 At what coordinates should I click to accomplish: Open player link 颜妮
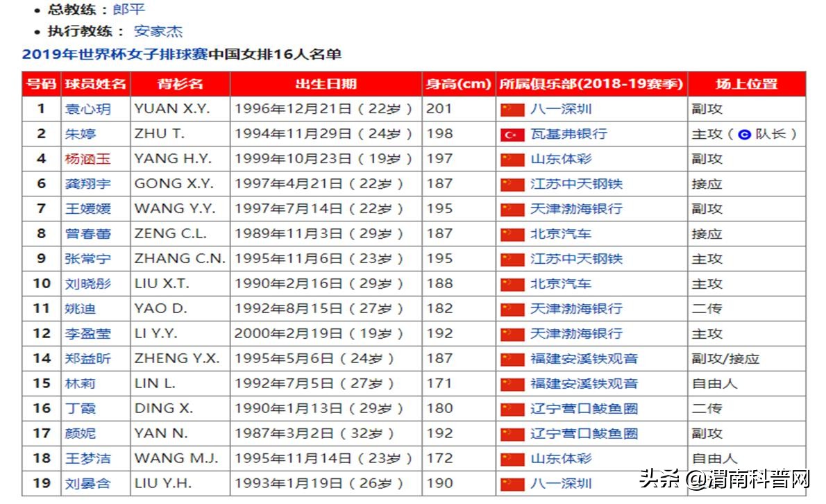tap(81, 433)
